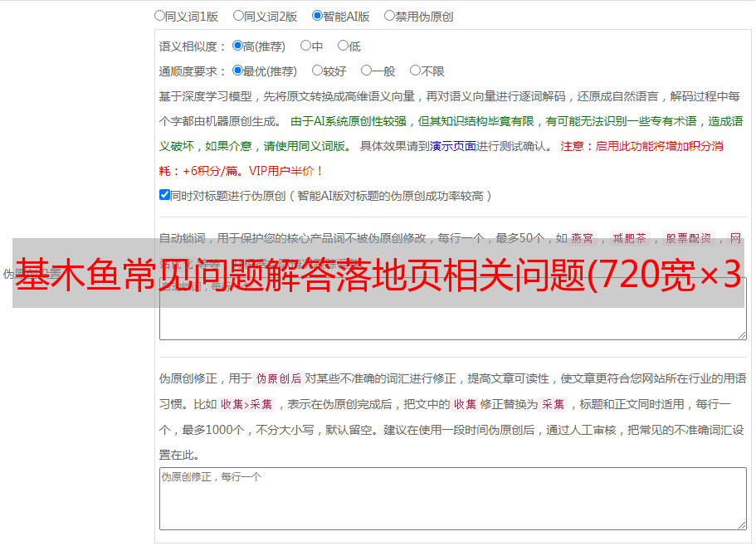Select the 同义词2版 radio option
Image resolution: width=756 pixels, height=546 pixels.
pyautogui.click(x=238, y=16)
